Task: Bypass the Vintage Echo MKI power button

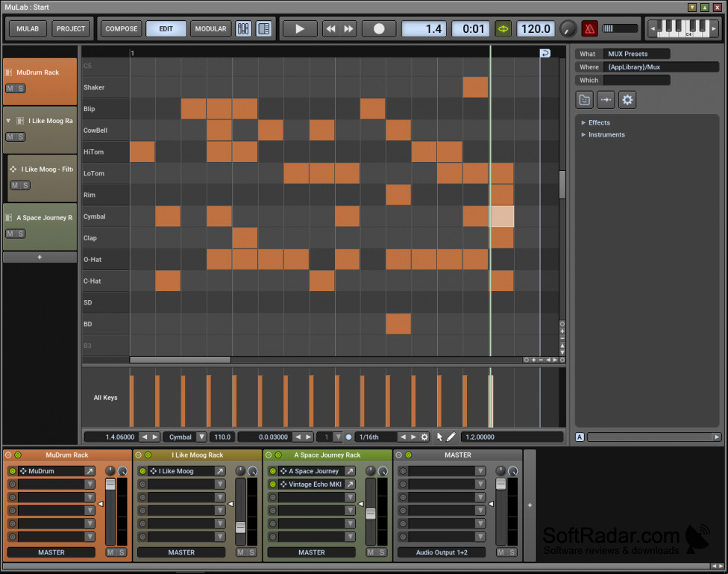Action: coord(273,484)
